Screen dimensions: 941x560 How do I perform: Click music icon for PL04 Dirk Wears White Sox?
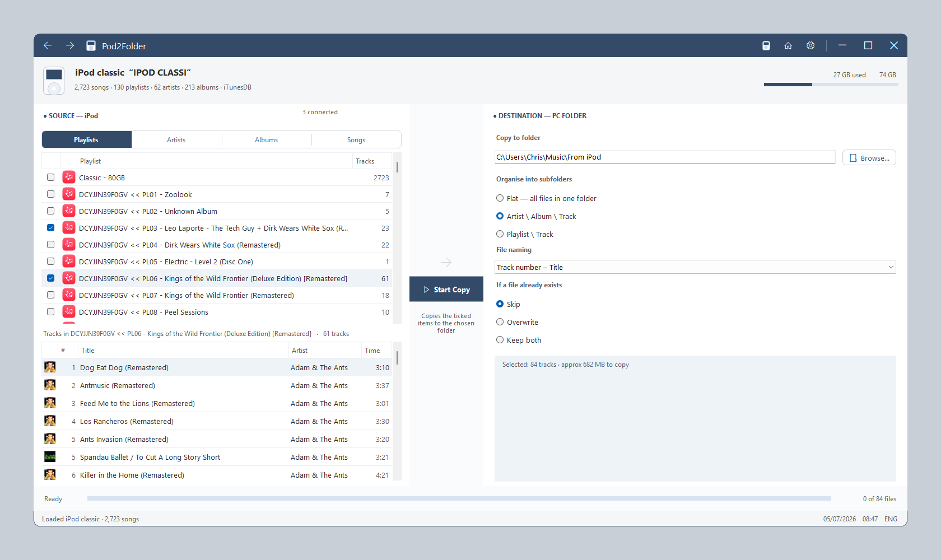pos(69,244)
